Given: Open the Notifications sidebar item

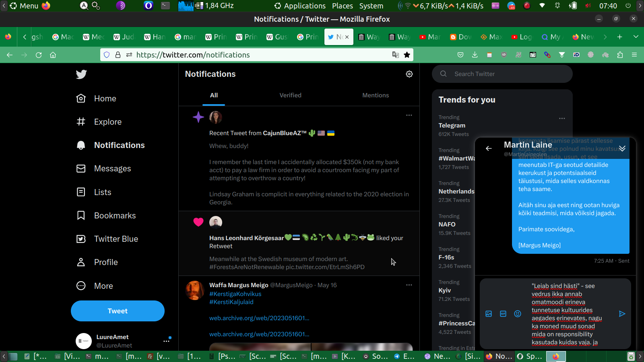Looking at the screenshot, I should pos(110,145).
